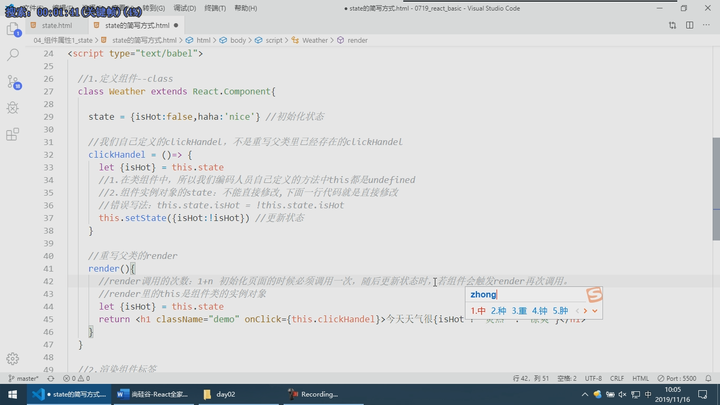
Task: Click 'render' on line 41
Action: point(104,269)
